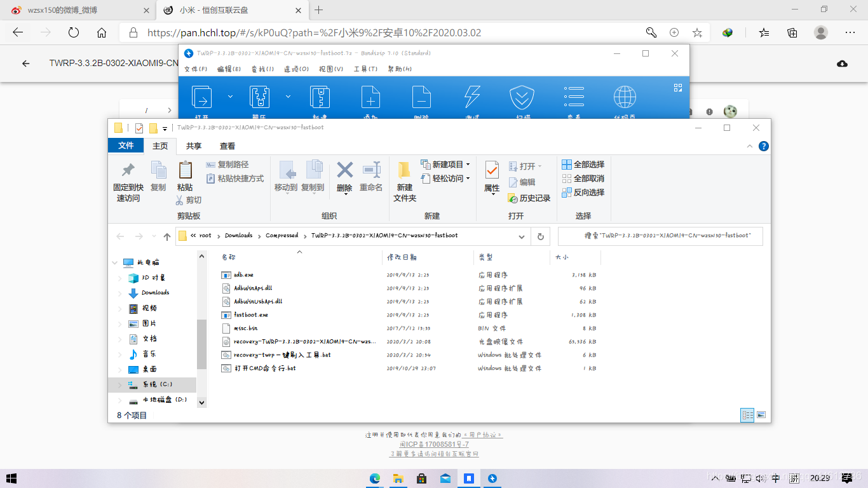
Task: Expand the System (C:) tree node
Action: [x=120, y=384]
